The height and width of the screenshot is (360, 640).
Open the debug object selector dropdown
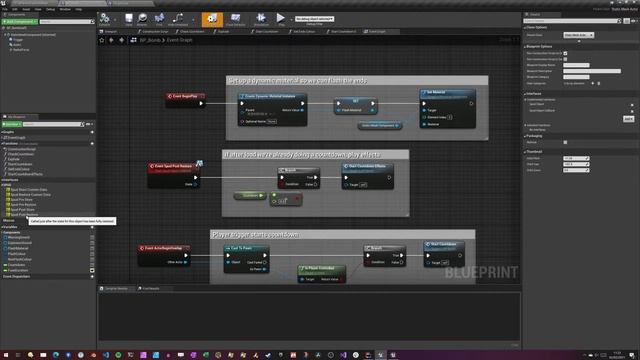pyautogui.click(x=314, y=19)
